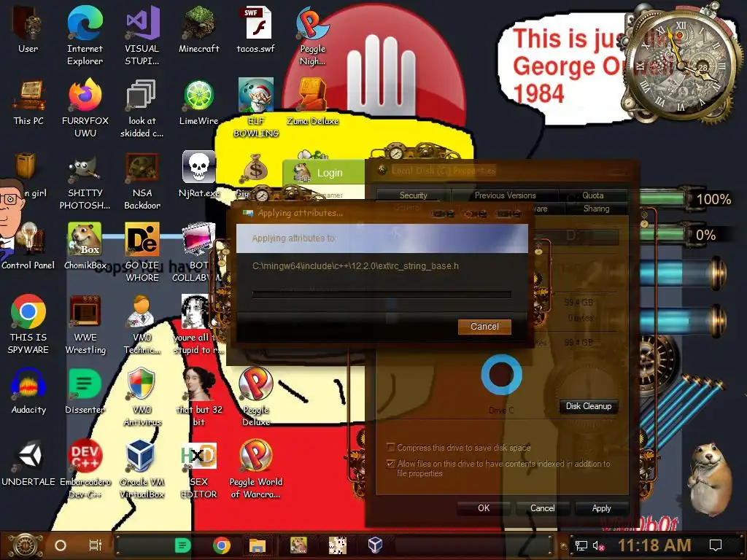The height and width of the screenshot is (560, 747).
Task: Switch to the Sharing tab
Action: 596,209
